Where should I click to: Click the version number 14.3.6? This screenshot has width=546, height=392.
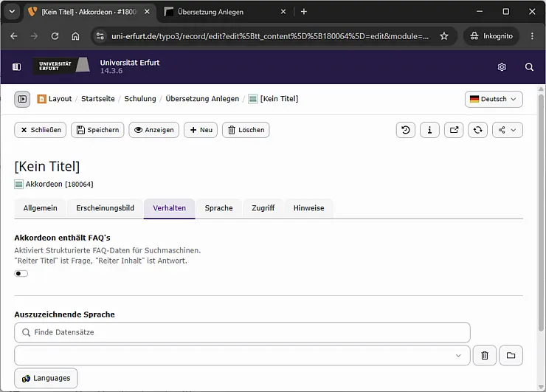[111, 71]
